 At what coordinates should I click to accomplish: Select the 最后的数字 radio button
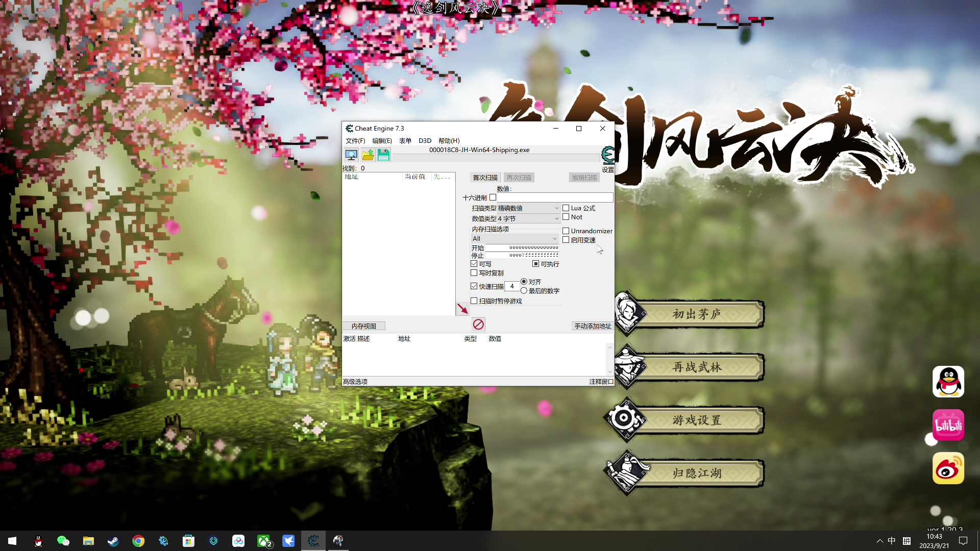524,291
